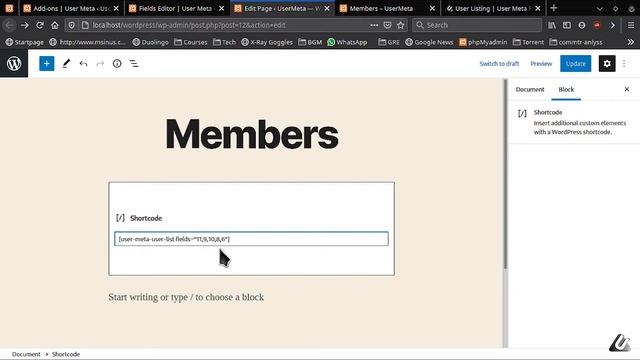Click the browser Search box
Image resolution: width=640 pixels, height=360 pixels.
click(477, 25)
